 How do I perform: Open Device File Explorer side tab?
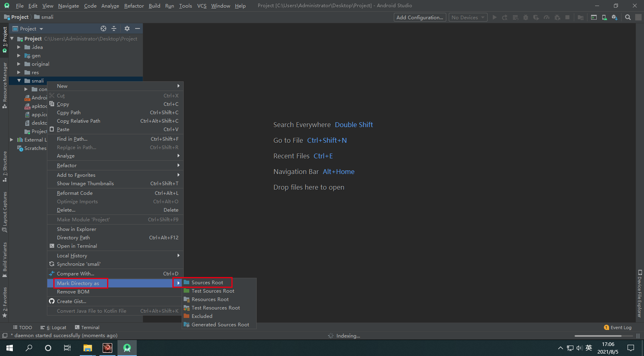(x=640, y=293)
